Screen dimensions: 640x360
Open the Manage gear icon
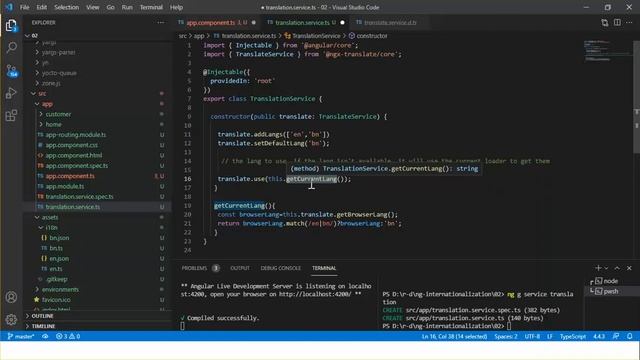[11, 319]
